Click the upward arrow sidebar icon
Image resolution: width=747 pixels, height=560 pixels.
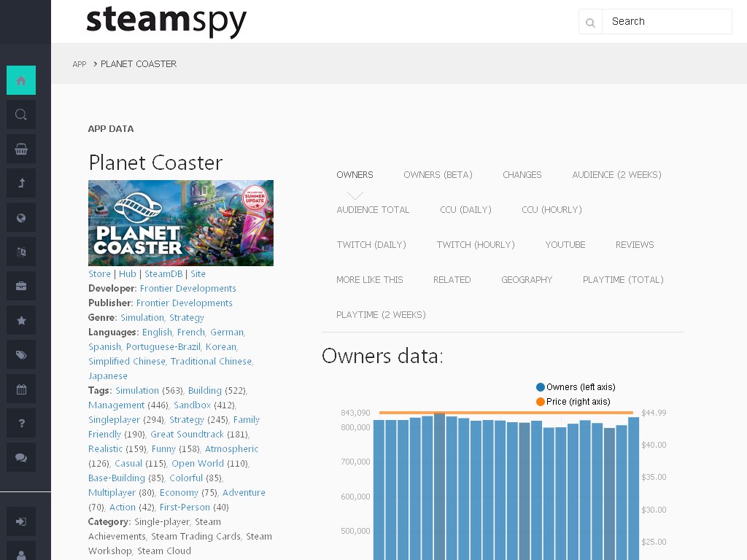(21, 183)
